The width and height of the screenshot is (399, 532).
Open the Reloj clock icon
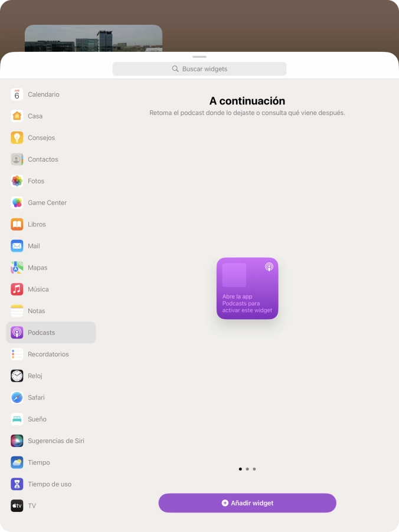(17, 376)
